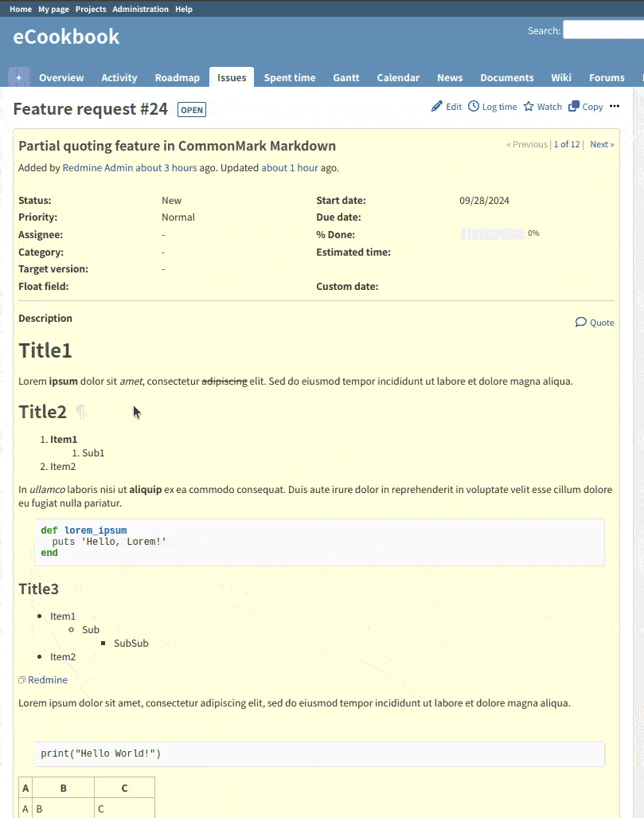Viewport: 644px width, 818px height.
Task: Open the Projects menu
Action: coord(90,9)
